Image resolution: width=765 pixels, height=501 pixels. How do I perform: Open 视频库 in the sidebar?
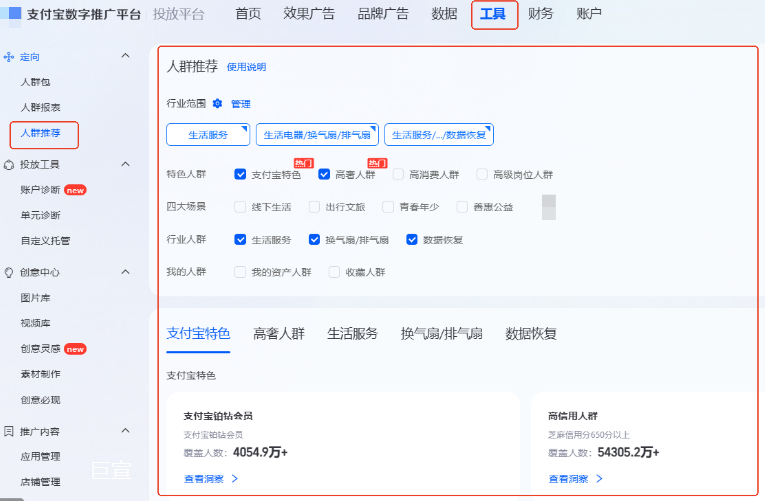(35, 323)
